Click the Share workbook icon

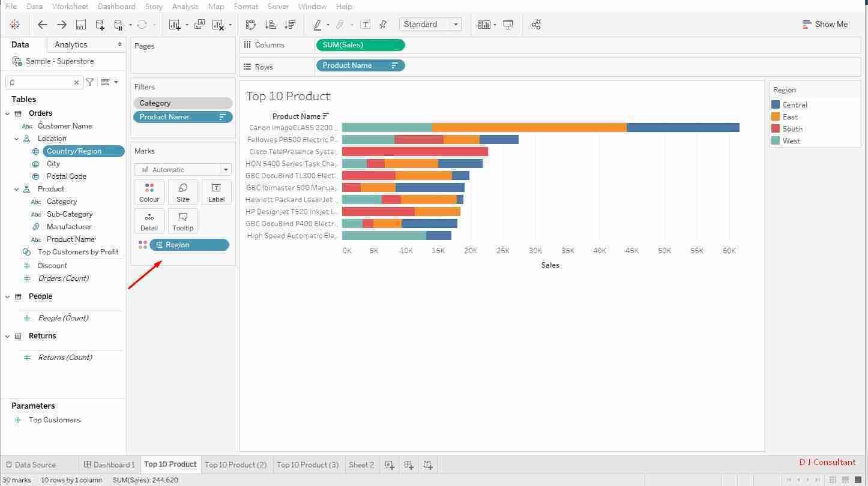click(x=536, y=25)
